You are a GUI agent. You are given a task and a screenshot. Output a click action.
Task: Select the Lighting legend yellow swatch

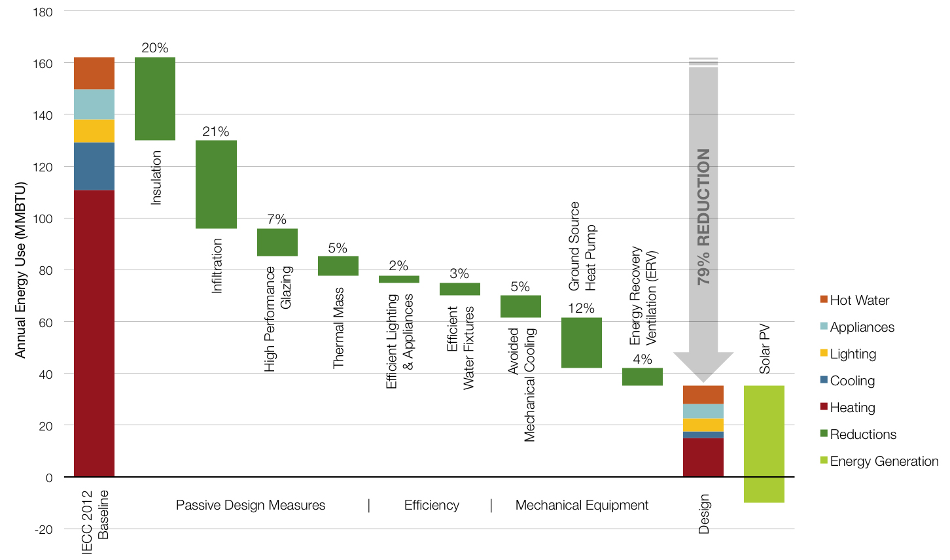824,353
